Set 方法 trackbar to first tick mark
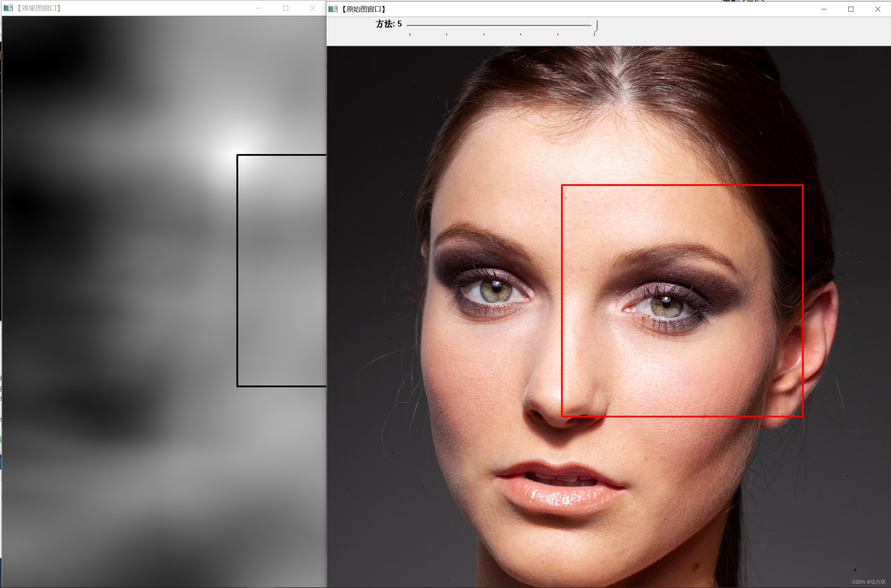The height and width of the screenshot is (588, 891). pyautogui.click(x=410, y=26)
